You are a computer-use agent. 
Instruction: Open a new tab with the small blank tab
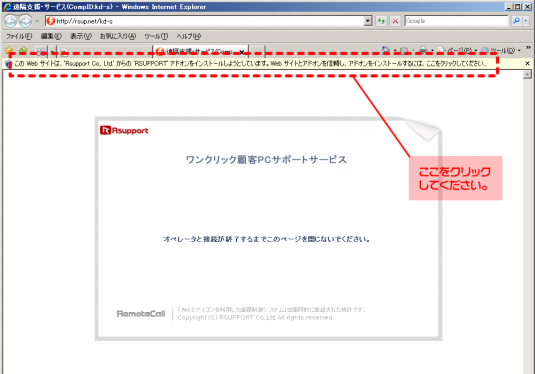coord(257,52)
